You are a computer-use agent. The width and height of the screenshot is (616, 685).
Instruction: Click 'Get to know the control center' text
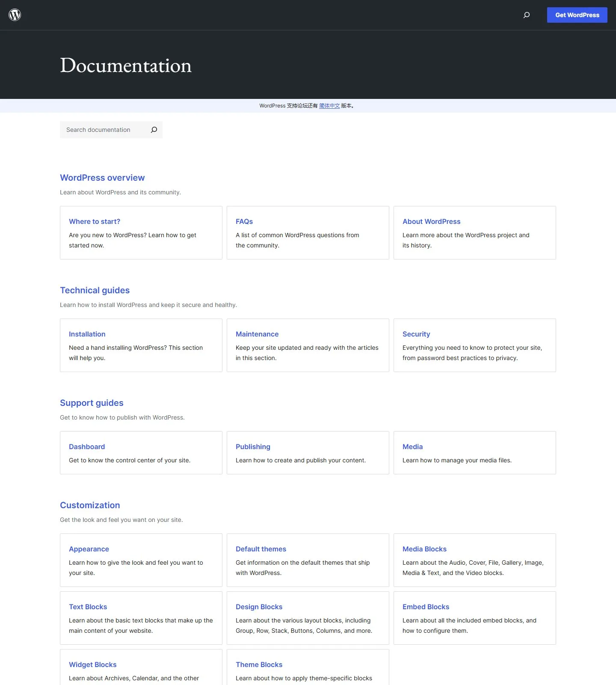click(130, 460)
